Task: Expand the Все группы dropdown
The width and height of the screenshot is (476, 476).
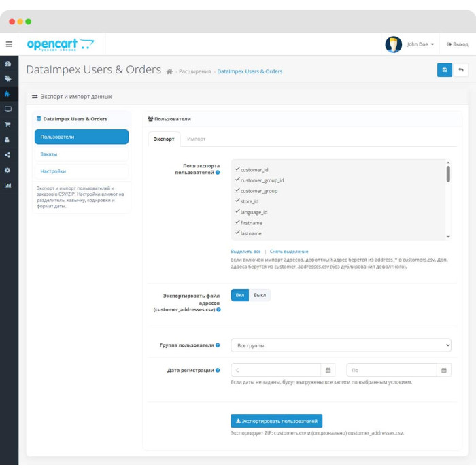Action: pyautogui.click(x=341, y=345)
